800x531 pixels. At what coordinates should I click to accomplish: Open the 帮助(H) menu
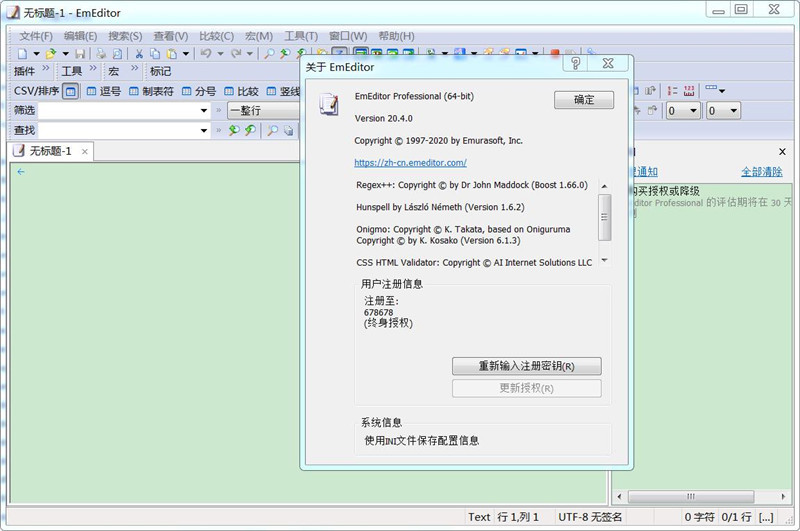pyautogui.click(x=396, y=36)
